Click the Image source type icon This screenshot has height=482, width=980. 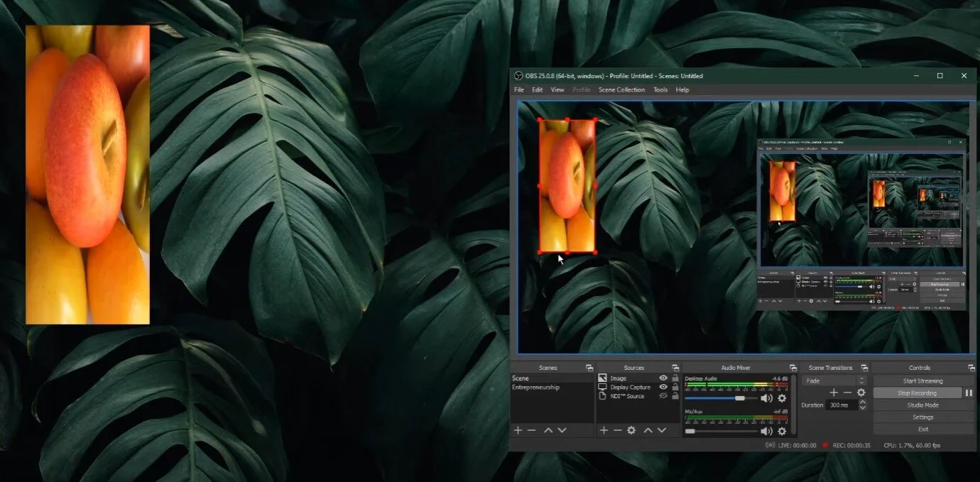[602, 378]
